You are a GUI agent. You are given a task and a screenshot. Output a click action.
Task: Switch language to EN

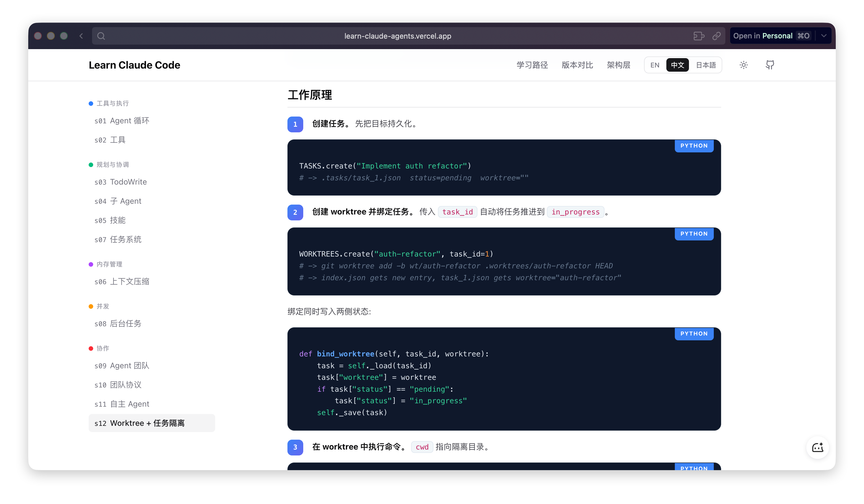tap(654, 65)
